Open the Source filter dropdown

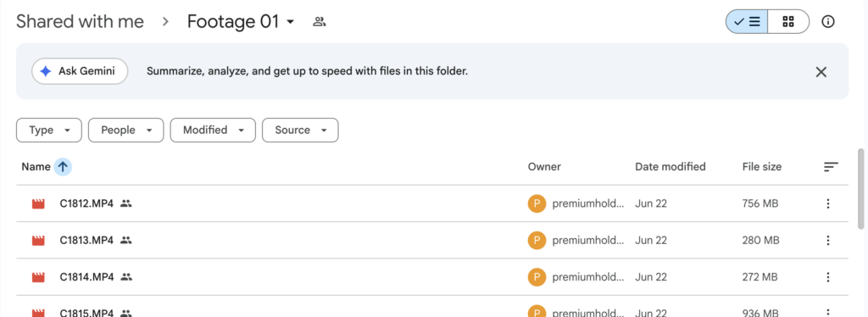pos(300,130)
